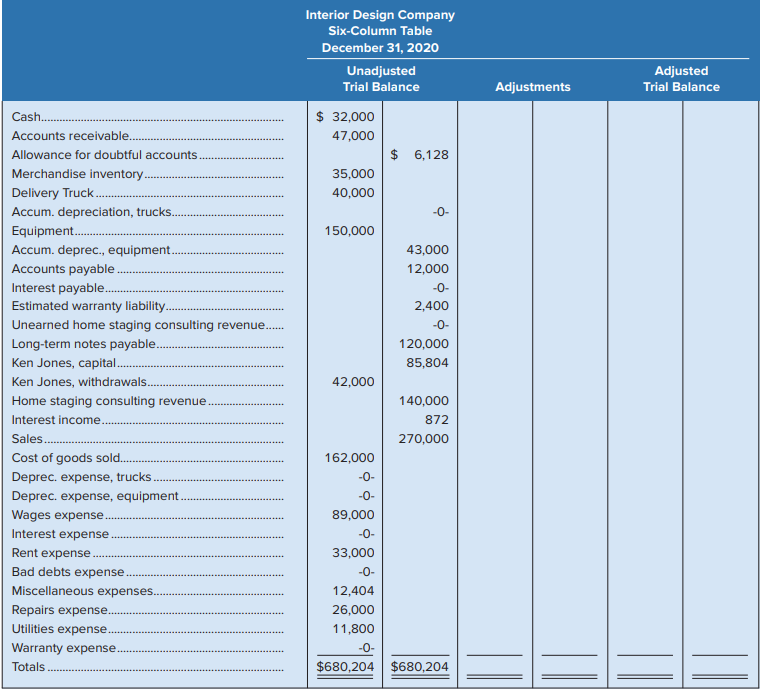Click the 2,400 warranty liability credit
The height and width of the screenshot is (691, 763).
(x=432, y=306)
